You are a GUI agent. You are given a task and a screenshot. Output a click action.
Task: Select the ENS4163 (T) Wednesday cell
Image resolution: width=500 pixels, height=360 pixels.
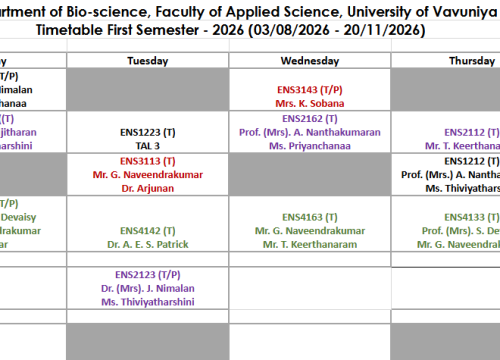(x=310, y=224)
